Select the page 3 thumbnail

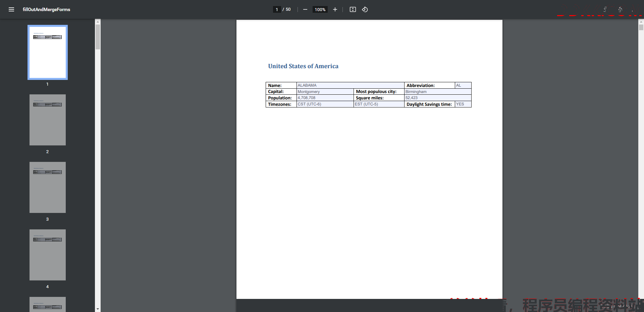(x=48, y=187)
